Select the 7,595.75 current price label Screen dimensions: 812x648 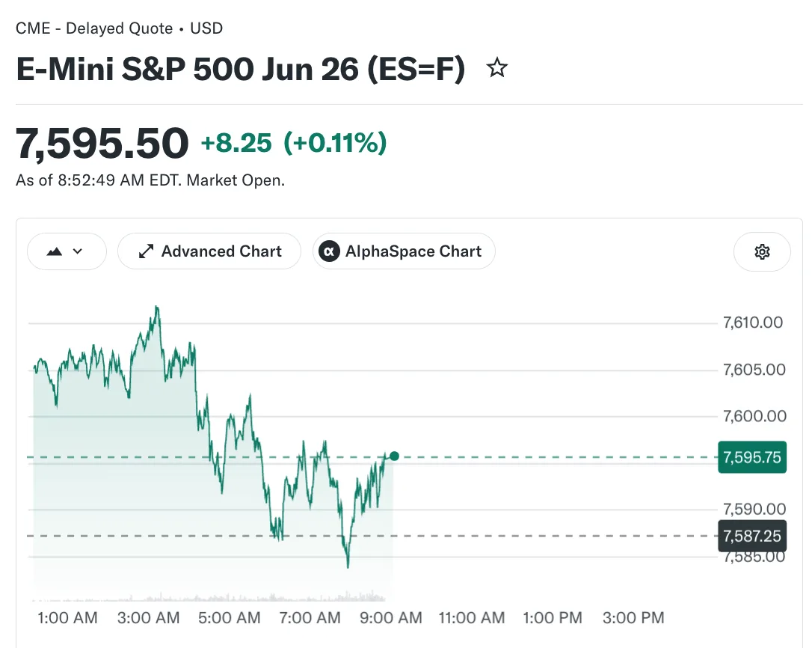pyautogui.click(x=752, y=457)
